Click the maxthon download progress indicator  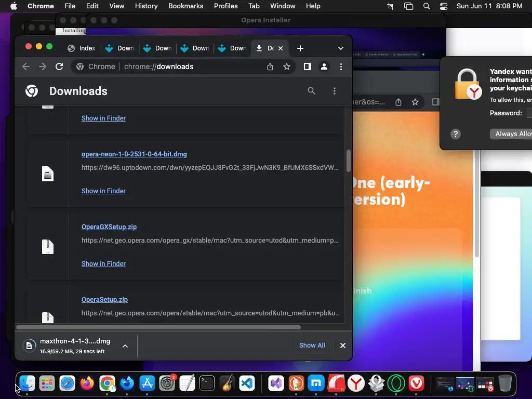tap(29, 345)
